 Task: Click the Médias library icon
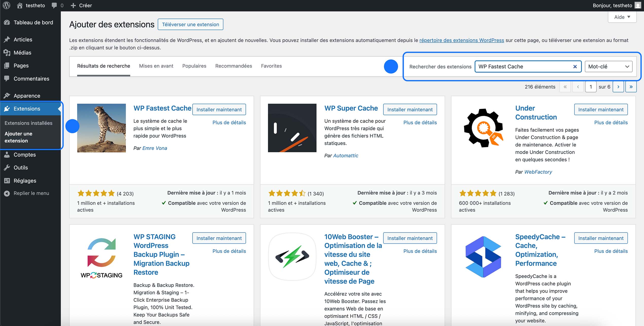coord(7,52)
